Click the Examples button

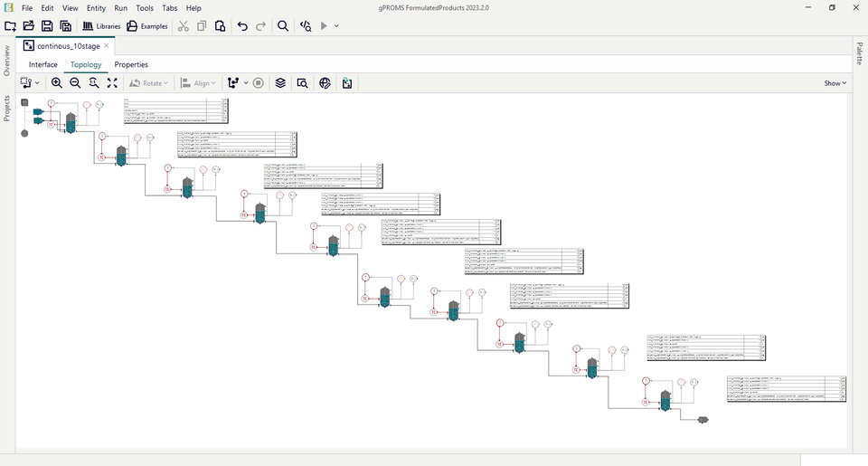tap(147, 26)
